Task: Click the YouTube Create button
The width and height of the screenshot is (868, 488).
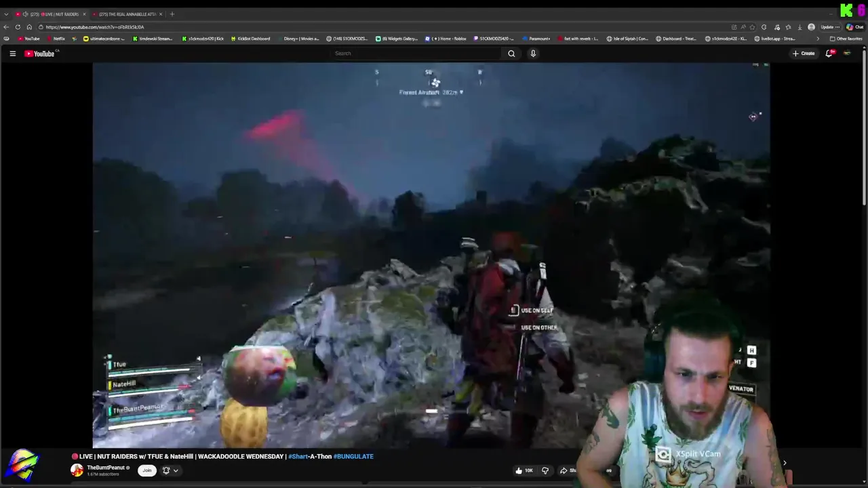Action: coord(804,54)
